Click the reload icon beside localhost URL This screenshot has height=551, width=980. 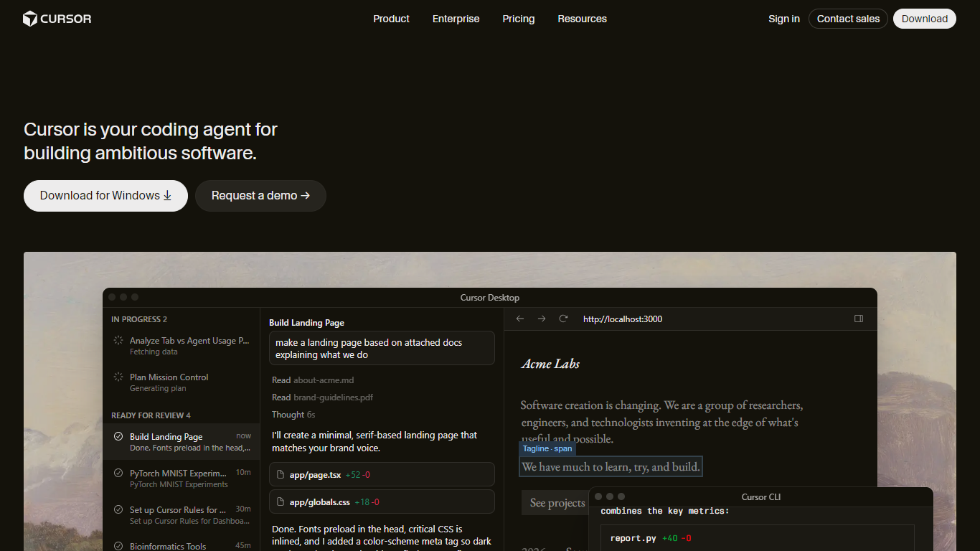563,319
